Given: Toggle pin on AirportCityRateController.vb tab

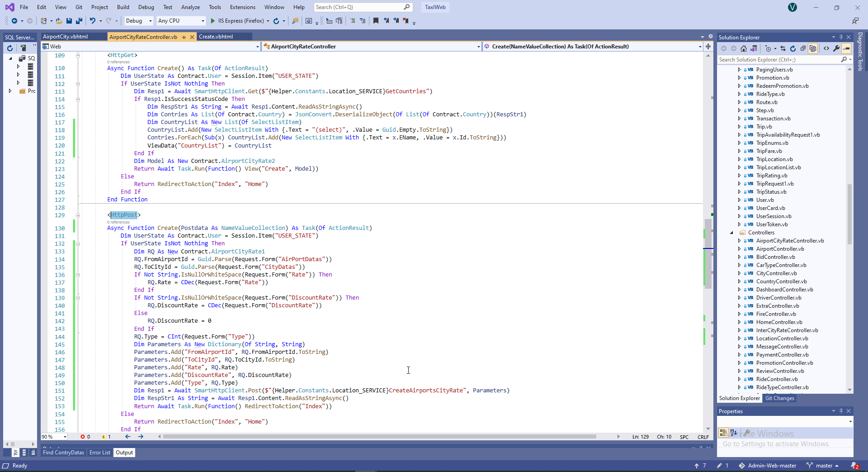Looking at the screenshot, I should click(184, 37).
